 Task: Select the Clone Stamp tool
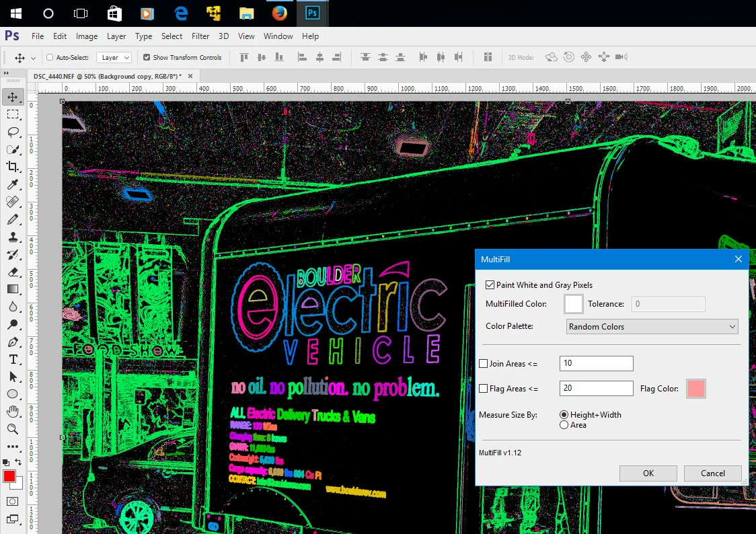(x=13, y=237)
